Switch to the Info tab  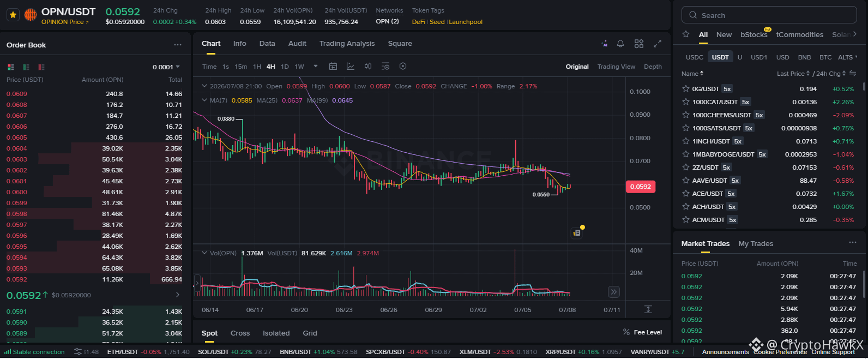239,44
